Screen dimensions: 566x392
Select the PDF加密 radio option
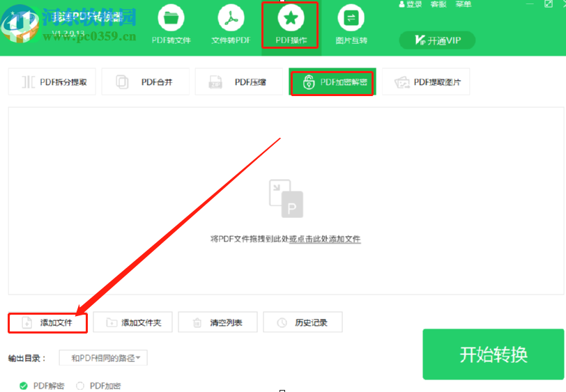80,386
